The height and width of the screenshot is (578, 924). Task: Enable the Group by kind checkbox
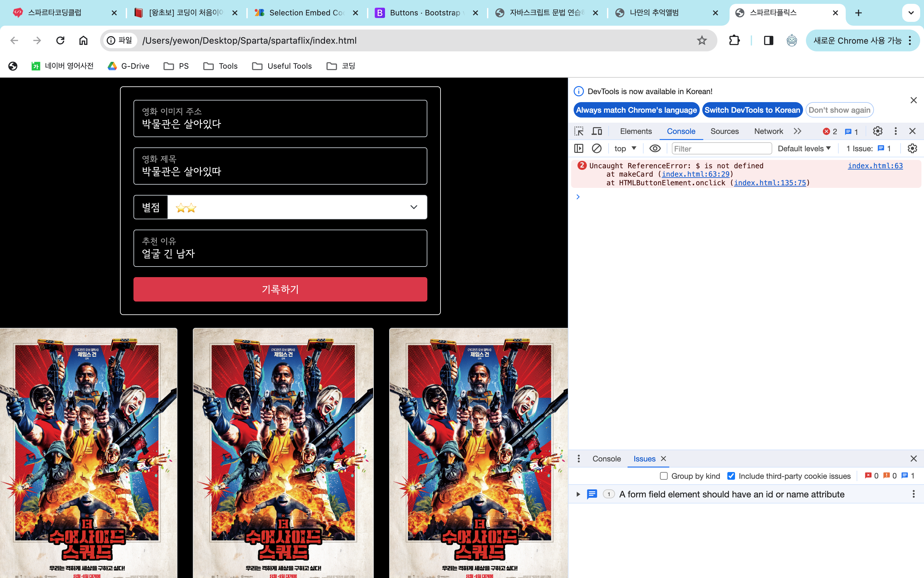(x=663, y=476)
